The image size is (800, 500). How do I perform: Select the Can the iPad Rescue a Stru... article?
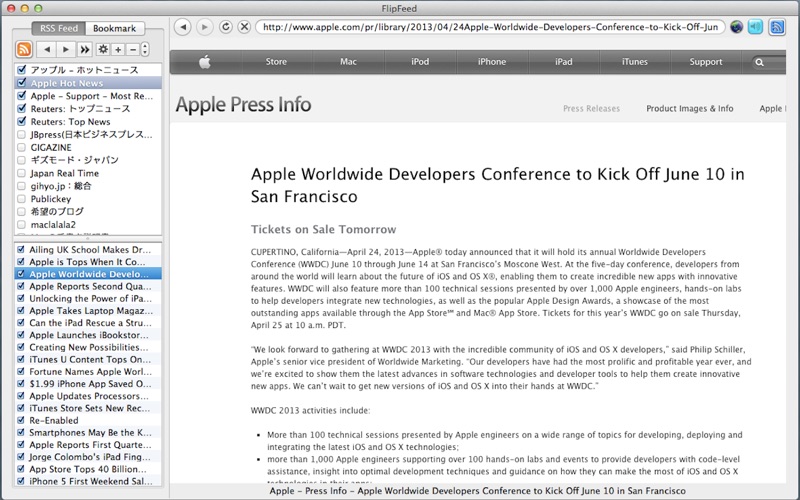[88, 323]
